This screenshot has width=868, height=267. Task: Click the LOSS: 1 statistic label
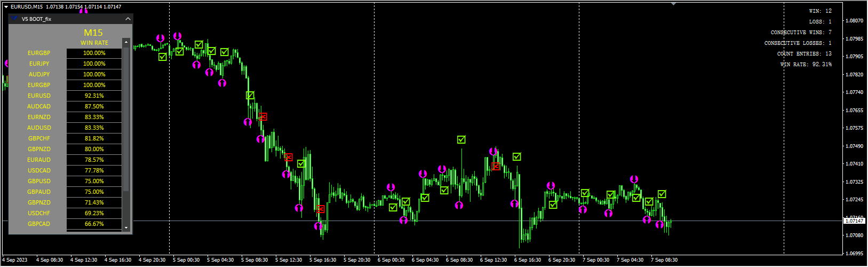pos(820,21)
